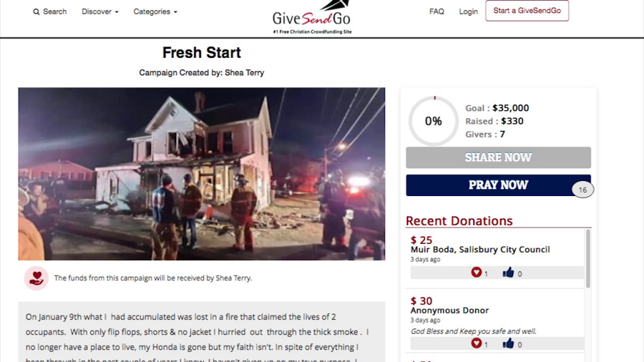Click thumbs-up icon on Muir Boda donation
Image resolution: width=644 pixels, height=362 pixels.
coord(508,273)
